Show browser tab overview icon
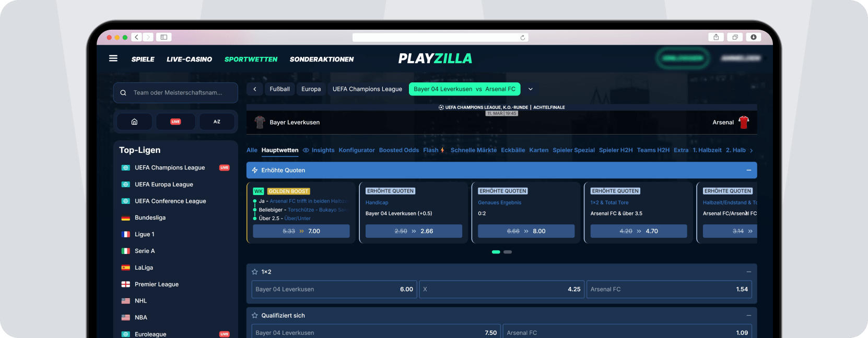This screenshot has height=338, width=868. click(735, 37)
